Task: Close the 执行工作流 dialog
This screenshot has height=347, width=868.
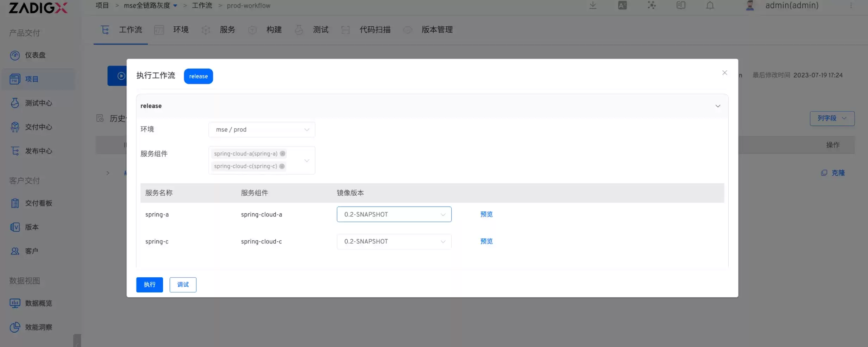Action: [x=724, y=72]
